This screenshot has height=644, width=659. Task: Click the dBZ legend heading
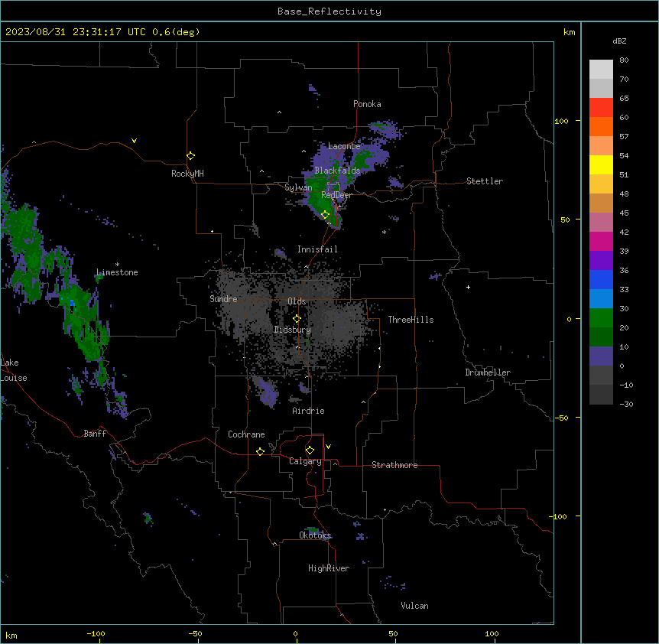[x=619, y=41]
